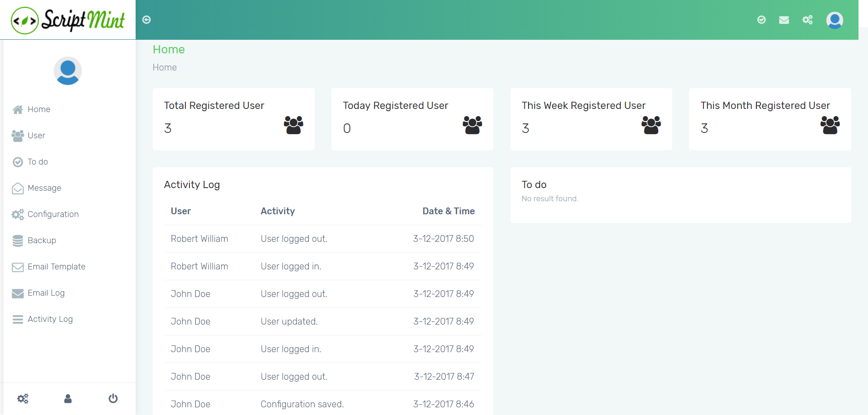
Task: Click the Email Log envelope icon
Action: (x=18, y=293)
